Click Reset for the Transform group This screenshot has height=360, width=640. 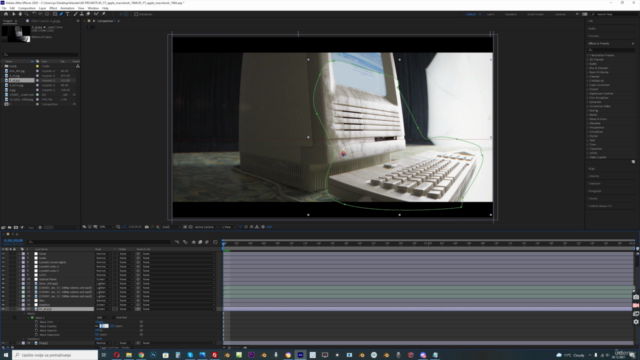tap(98, 339)
